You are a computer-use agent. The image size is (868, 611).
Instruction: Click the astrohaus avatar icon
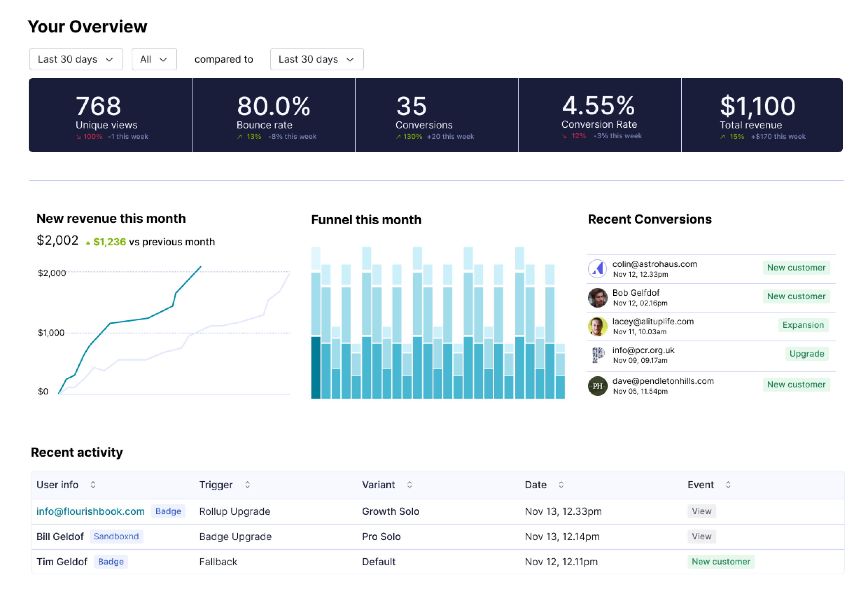[x=597, y=269]
